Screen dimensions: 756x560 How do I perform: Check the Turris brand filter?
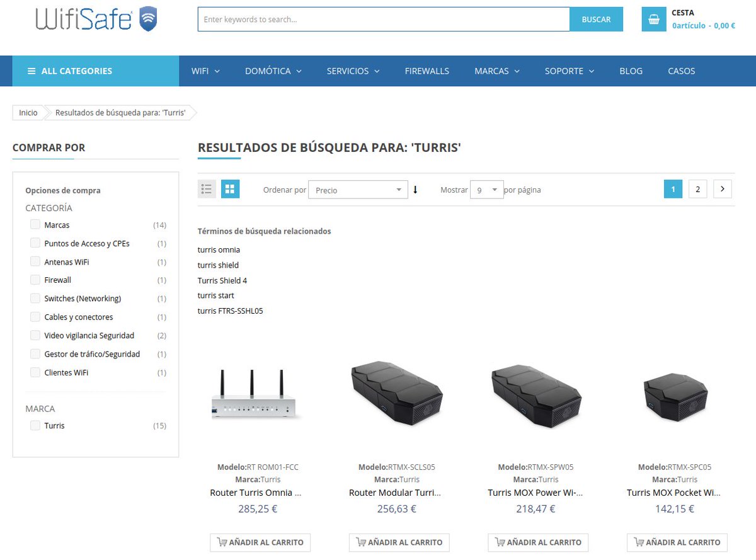point(35,426)
